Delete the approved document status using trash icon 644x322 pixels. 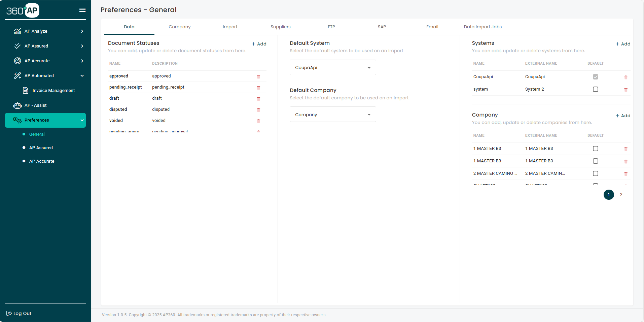(x=258, y=76)
